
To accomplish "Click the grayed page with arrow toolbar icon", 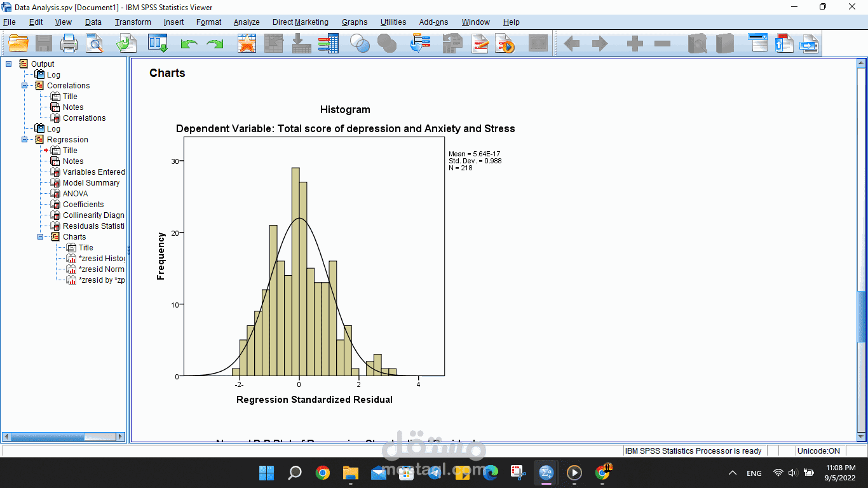I will pos(452,43).
